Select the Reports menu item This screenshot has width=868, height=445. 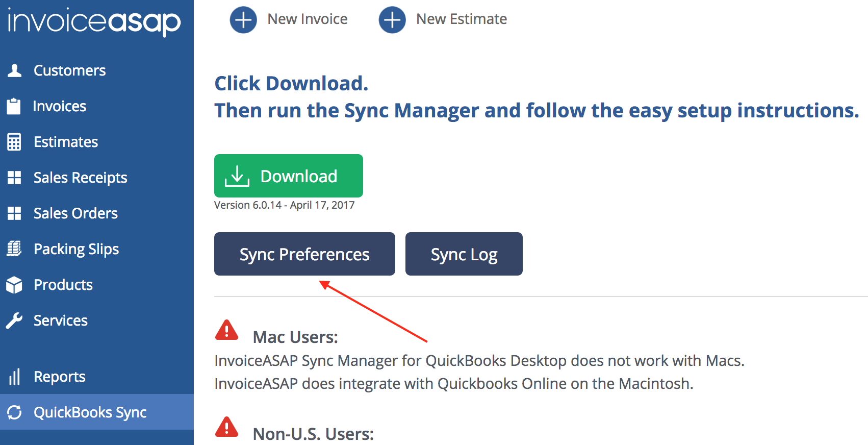point(59,377)
